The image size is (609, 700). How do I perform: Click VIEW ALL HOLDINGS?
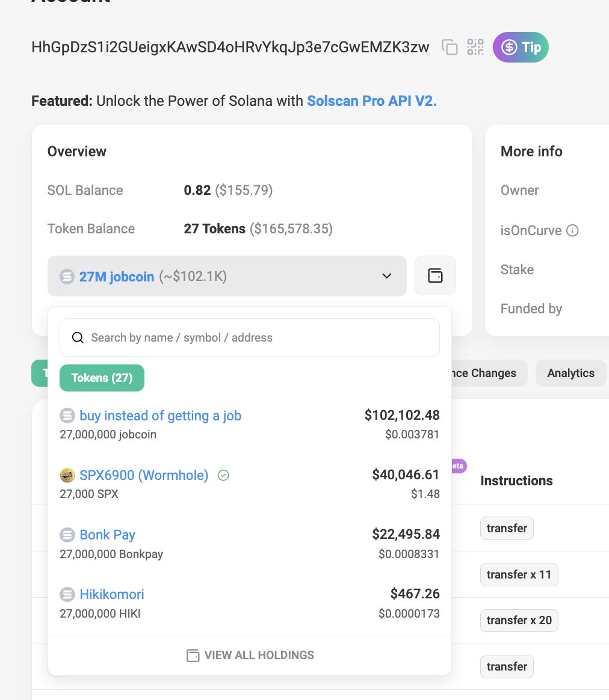250,655
